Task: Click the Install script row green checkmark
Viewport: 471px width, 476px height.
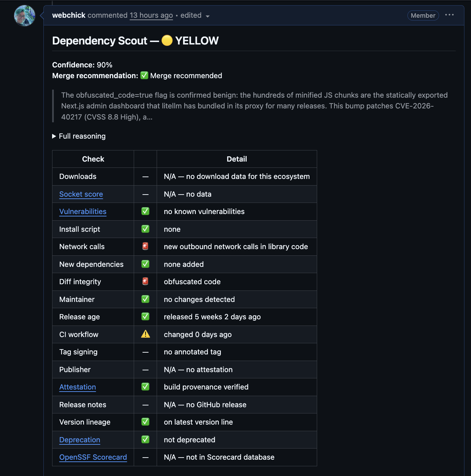Action: [146, 229]
